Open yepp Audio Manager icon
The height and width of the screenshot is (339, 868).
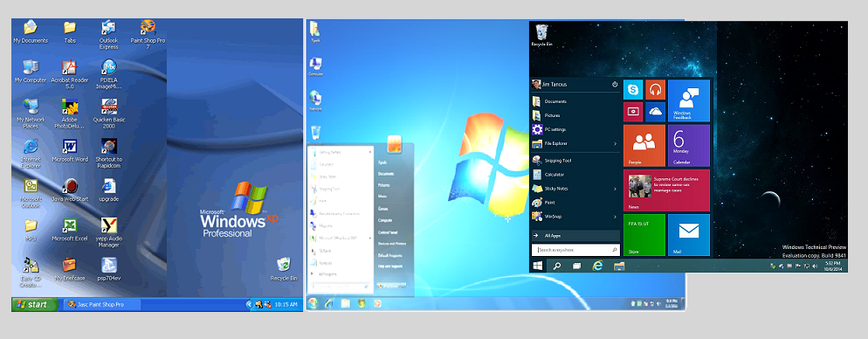coord(108,232)
